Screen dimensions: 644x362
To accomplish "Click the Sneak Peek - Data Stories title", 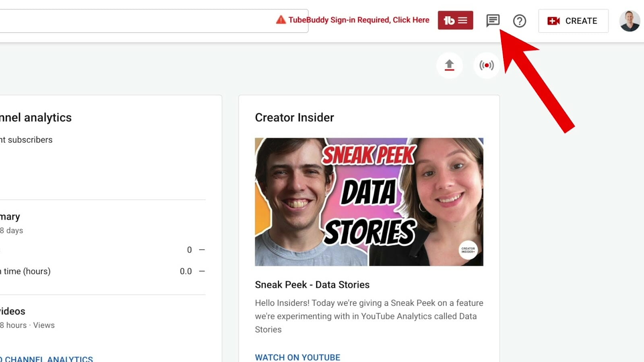I will (312, 284).
